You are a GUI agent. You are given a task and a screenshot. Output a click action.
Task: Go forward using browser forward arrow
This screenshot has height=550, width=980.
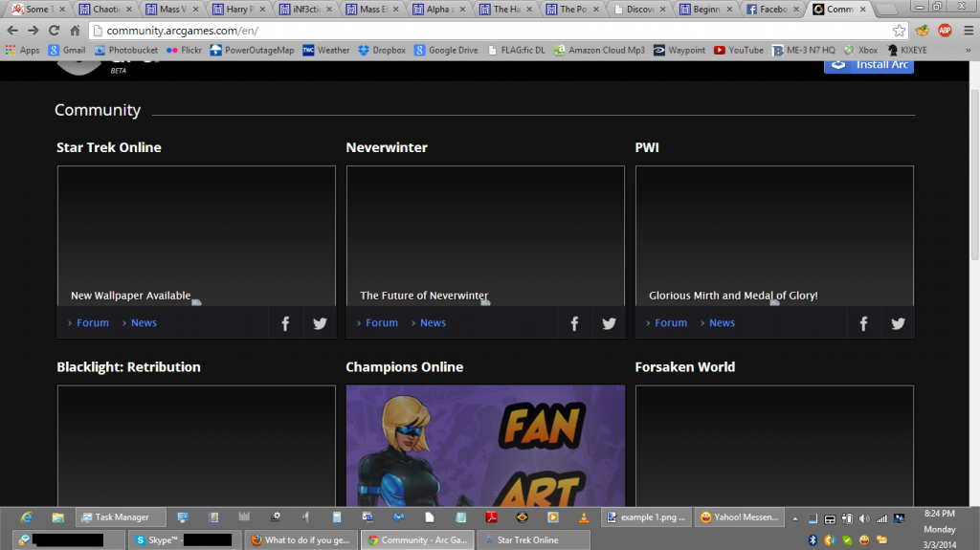coord(33,30)
